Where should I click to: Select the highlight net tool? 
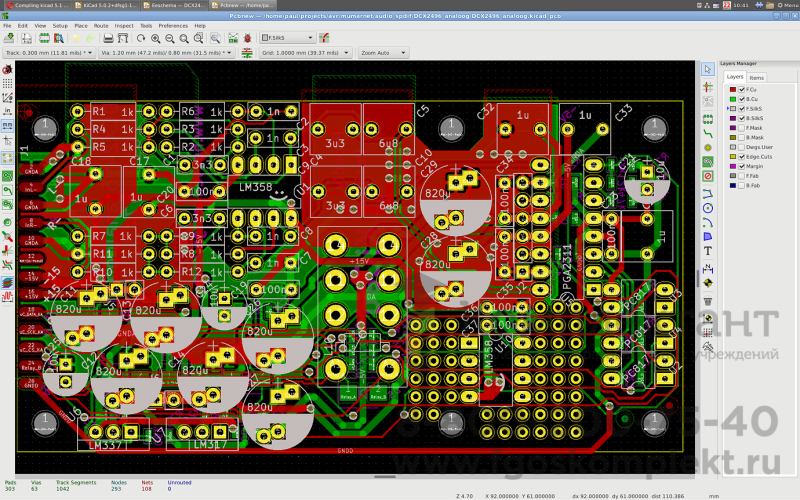tap(708, 87)
